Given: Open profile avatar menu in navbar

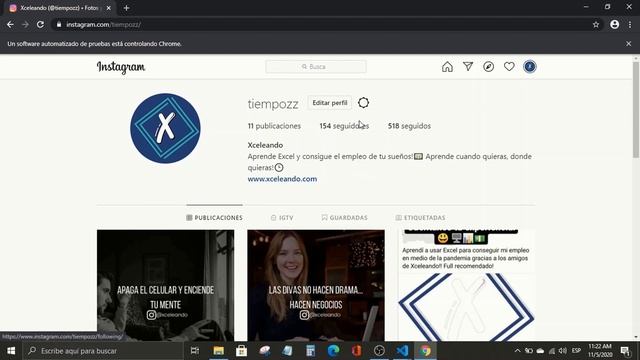Looking at the screenshot, I should (x=529, y=67).
